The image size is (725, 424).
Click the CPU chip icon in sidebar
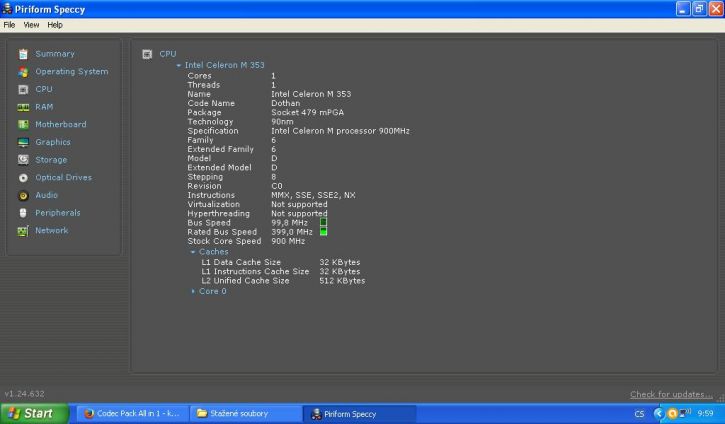(x=23, y=89)
